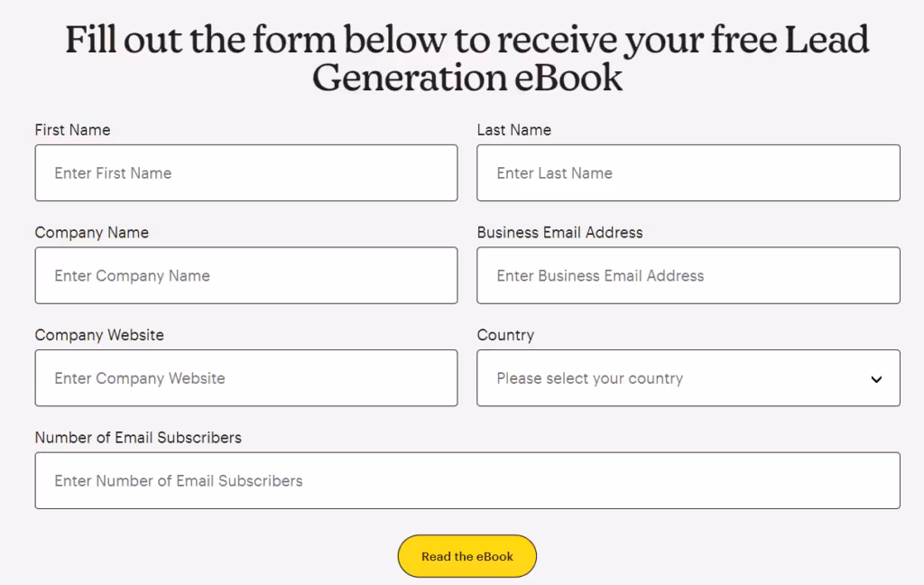Screen dimensions: 924x585
Task: Focus the Last Name text box
Action: [688, 172]
